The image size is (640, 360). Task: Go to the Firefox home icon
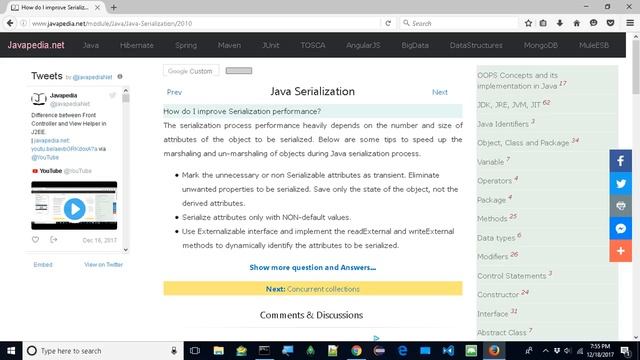coord(576,23)
